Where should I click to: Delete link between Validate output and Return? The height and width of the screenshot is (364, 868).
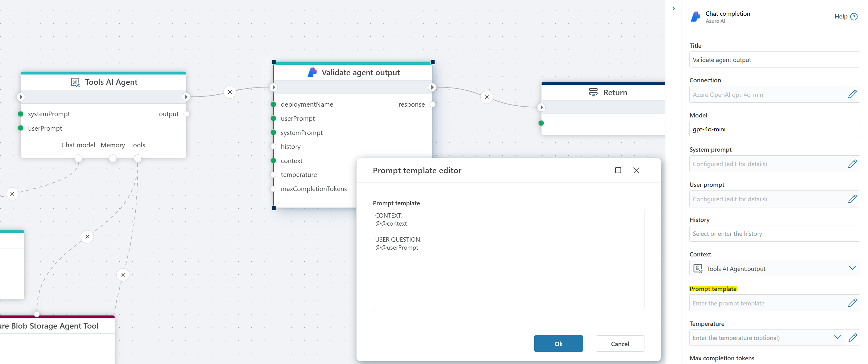click(486, 97)
